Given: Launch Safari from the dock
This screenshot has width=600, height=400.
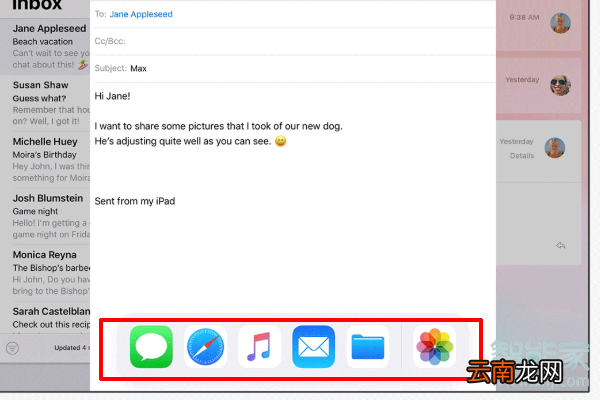Looking at the screenshot, I should 205,347.
